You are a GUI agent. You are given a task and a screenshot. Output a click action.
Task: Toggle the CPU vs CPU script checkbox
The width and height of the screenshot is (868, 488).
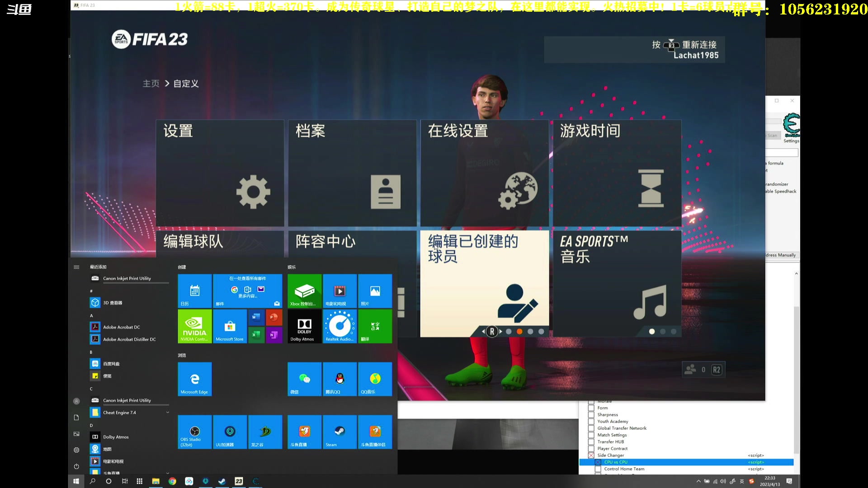pos(598,462)
